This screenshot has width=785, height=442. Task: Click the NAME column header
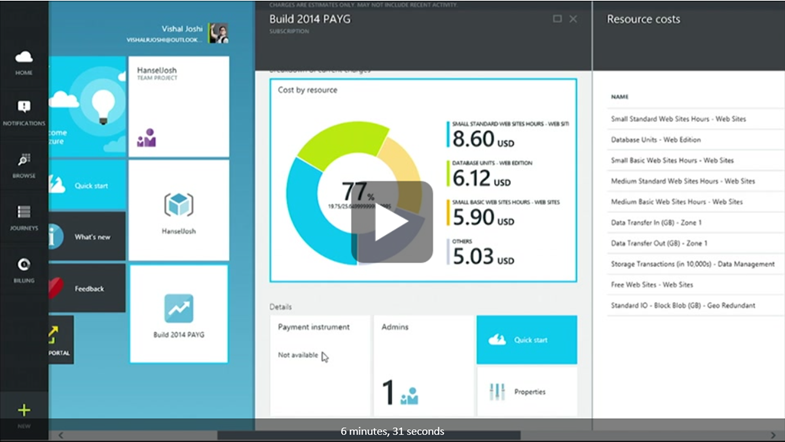coord(619,97)
